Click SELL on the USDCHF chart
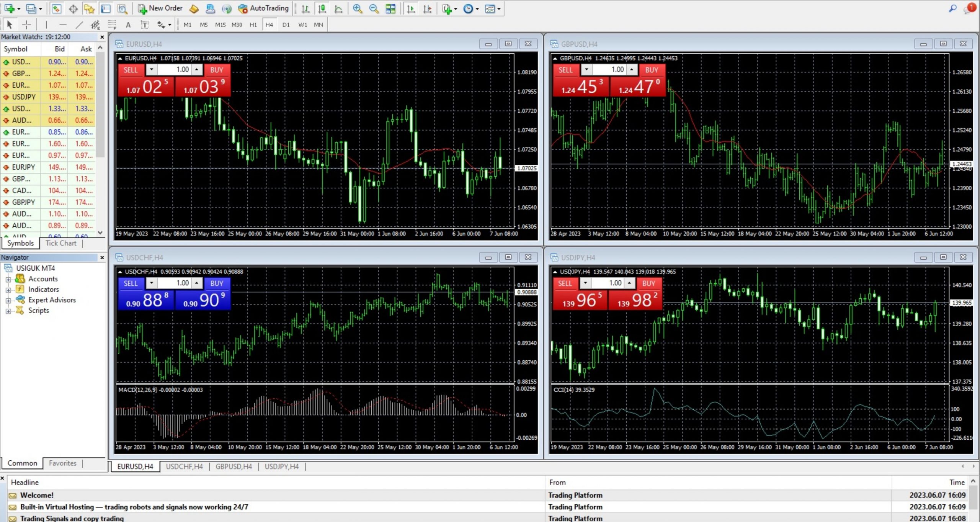Image resolution: width=980 pixels, height=522 pixels. tap(131, 283)
